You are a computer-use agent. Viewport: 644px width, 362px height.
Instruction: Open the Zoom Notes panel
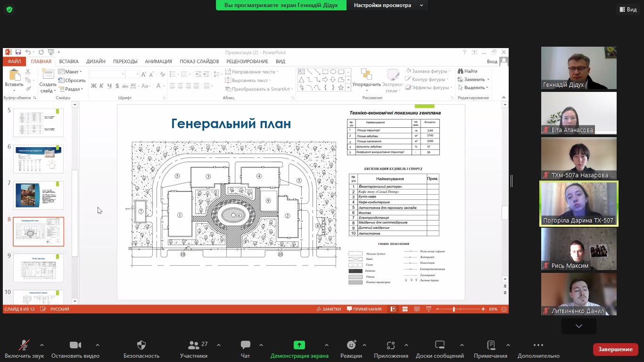(x=490, y=349)
